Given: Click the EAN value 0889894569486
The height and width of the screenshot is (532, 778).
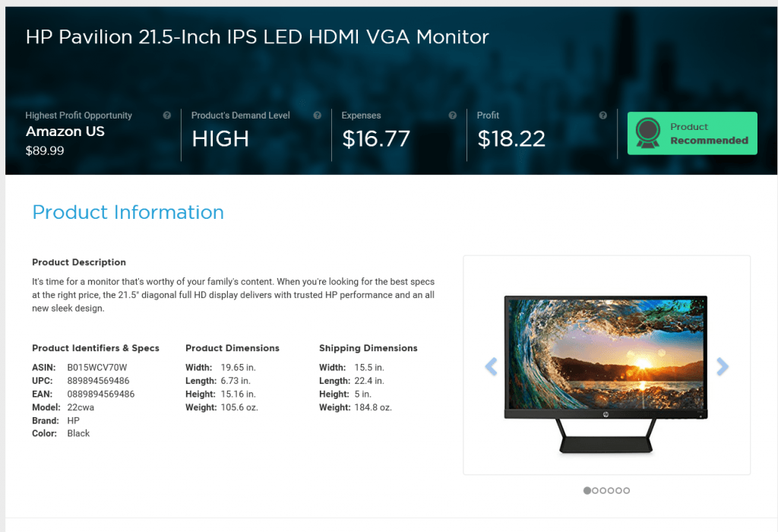Looking at the screenshot, I should click(101, 394).
